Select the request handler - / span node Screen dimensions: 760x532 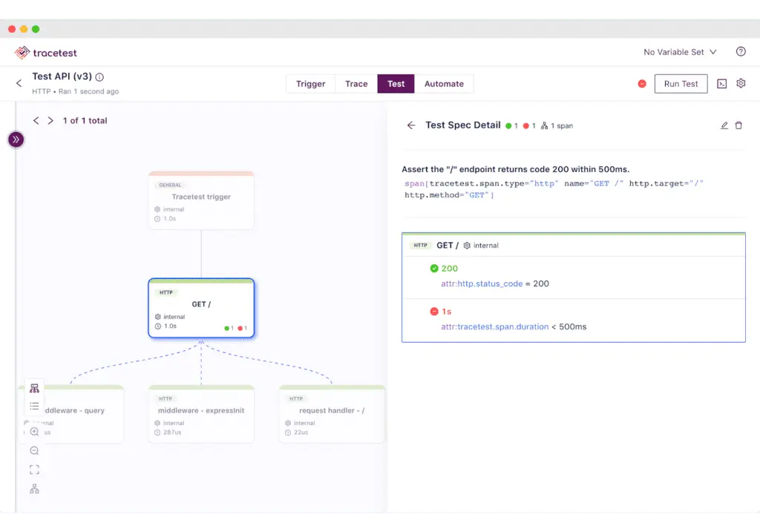(332, 414)
